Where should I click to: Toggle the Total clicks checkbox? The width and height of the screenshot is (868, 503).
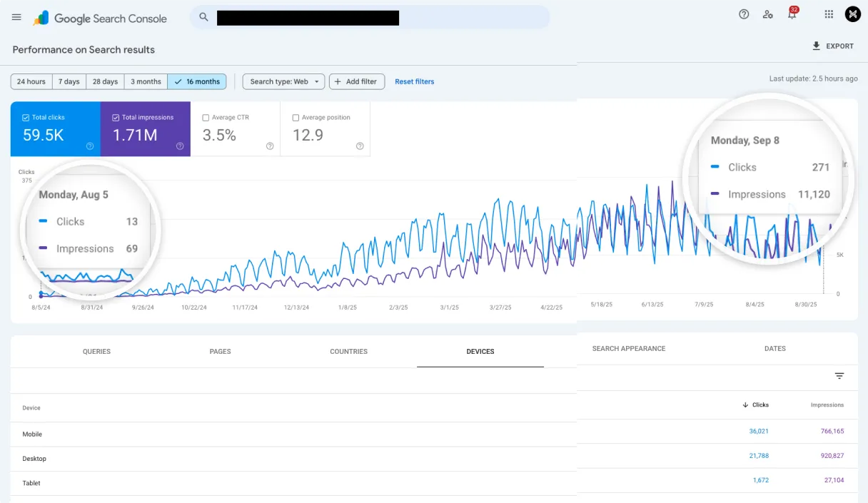click(26, 118)
